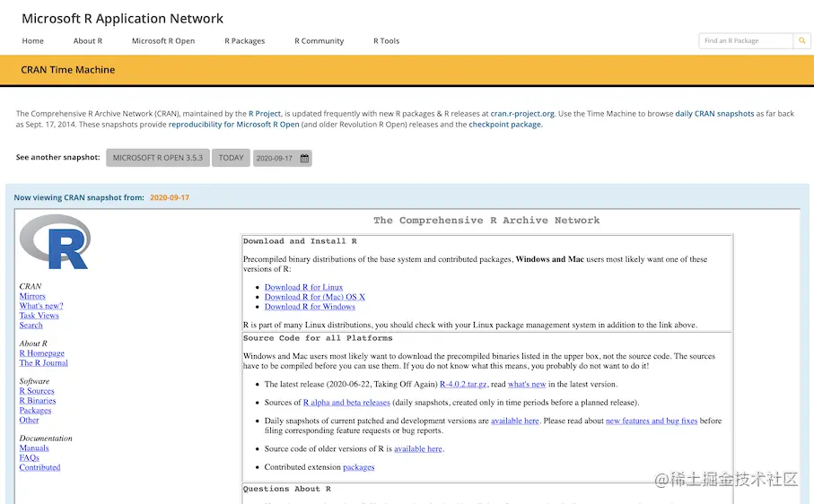814x504 pixels.
Task: Open the Task Views link
Action: [39, 316]
